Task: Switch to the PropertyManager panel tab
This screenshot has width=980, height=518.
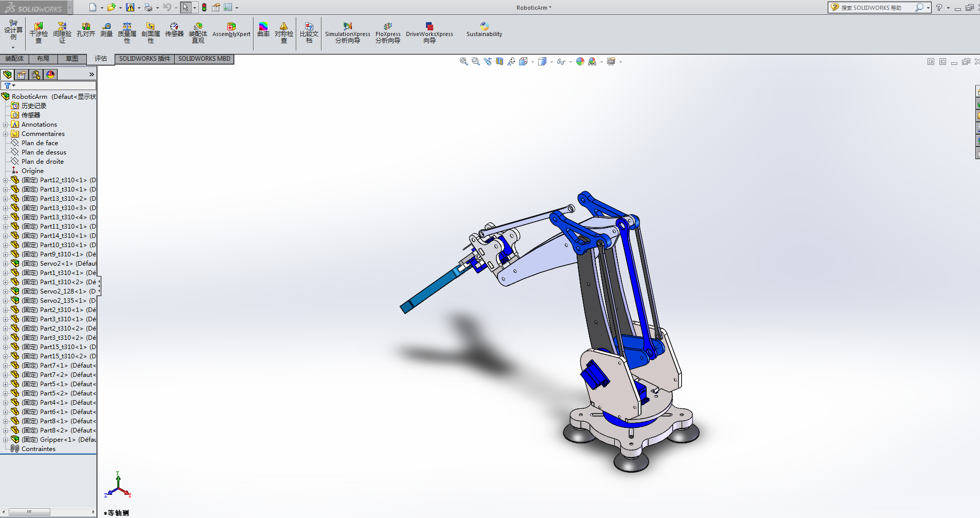Action: pos(22,75)
